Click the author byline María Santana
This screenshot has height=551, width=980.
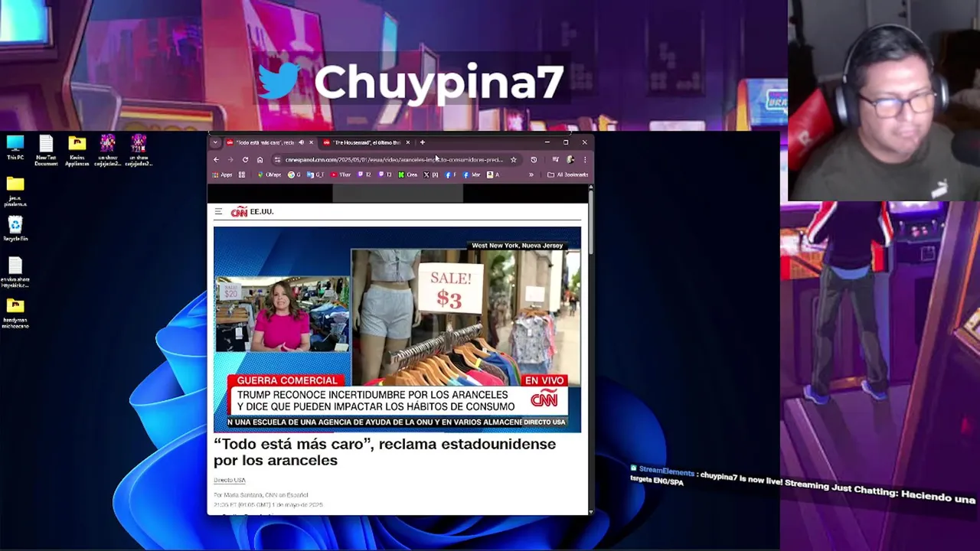261,495
